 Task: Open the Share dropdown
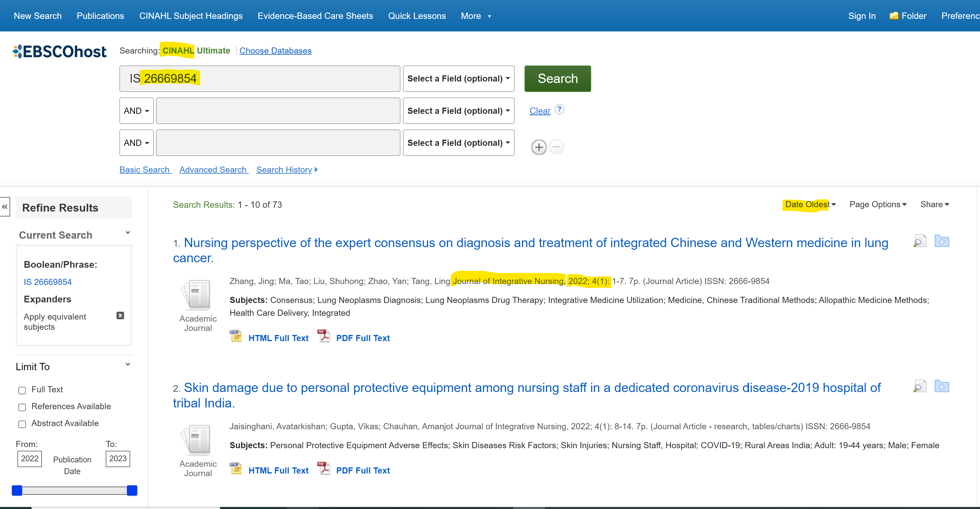[934, 205]
